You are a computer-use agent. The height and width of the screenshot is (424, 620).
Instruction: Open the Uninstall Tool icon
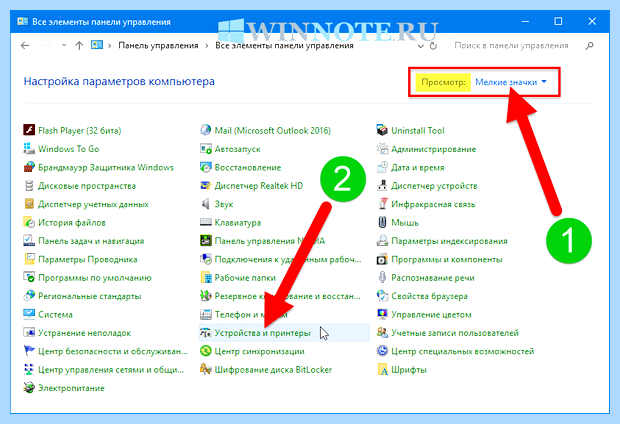[382, 130]
